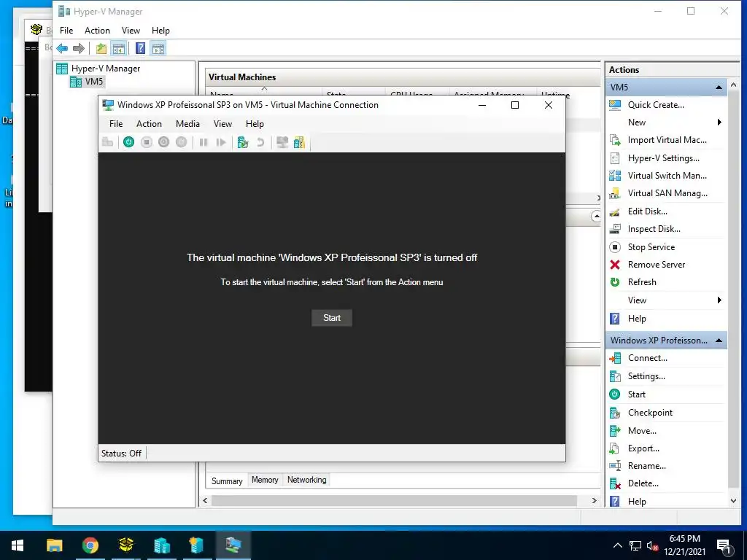Screen dimensions: 747x560
Task: Open Virtual SAN Manager action
Action: [x=667, y=193]
